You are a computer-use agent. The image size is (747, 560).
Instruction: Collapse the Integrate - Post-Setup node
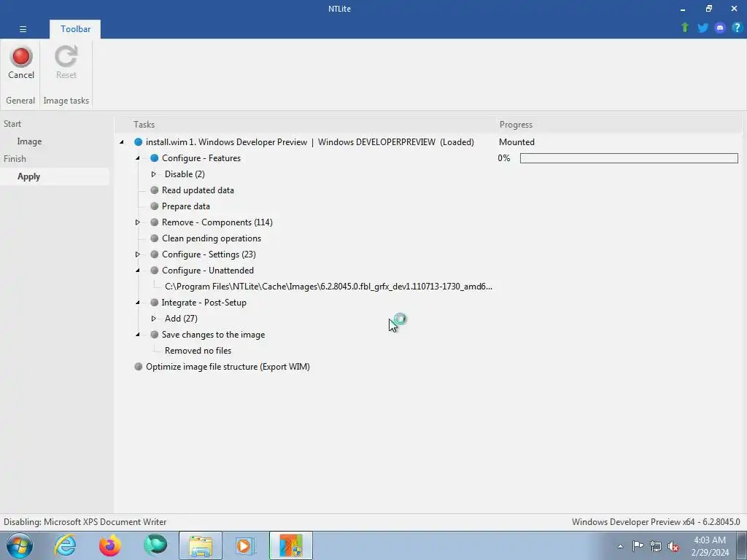(138, 303)
